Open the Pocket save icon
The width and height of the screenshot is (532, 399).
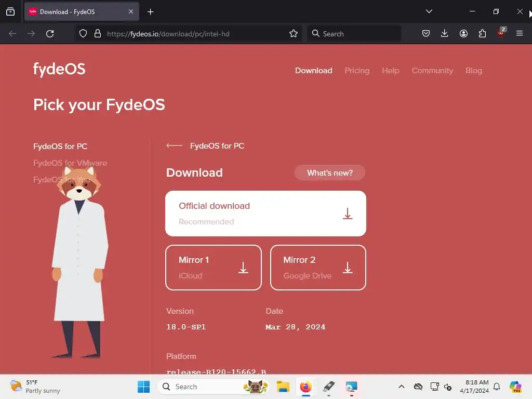pyautogui.click(x=426, y=33)
